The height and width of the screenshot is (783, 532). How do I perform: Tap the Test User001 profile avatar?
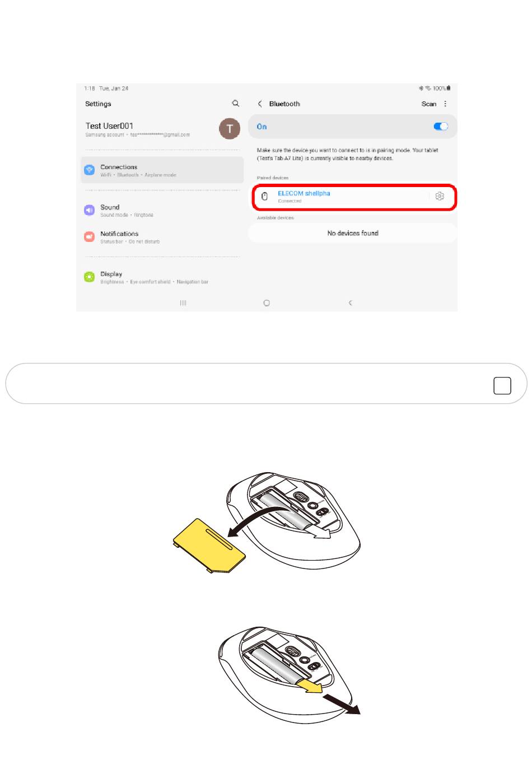click(x=230, y=129)
